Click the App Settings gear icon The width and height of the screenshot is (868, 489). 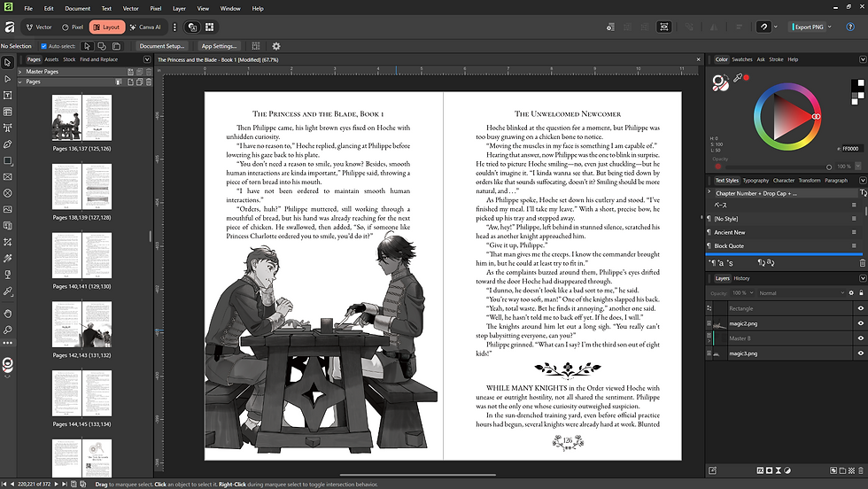[x=276, y=46]
